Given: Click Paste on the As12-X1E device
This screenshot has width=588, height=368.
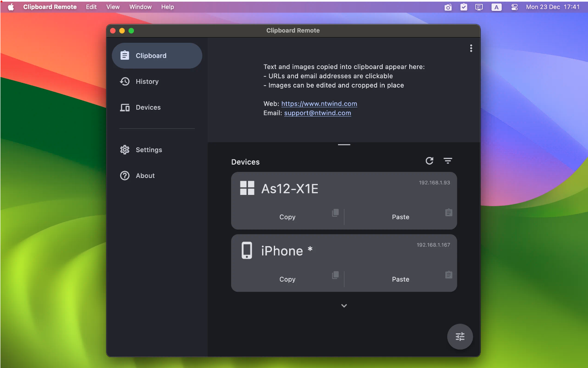Looking at the screenshot, I should coord(400,217).
